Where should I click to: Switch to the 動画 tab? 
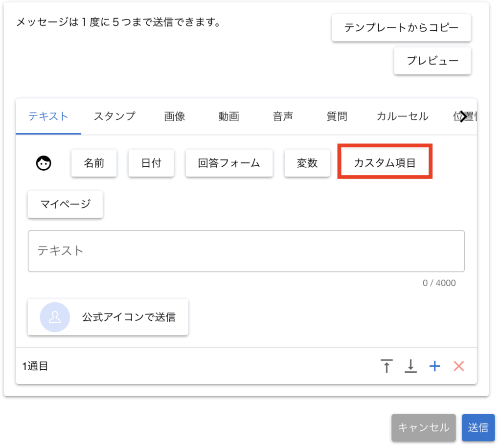[228, 116]
